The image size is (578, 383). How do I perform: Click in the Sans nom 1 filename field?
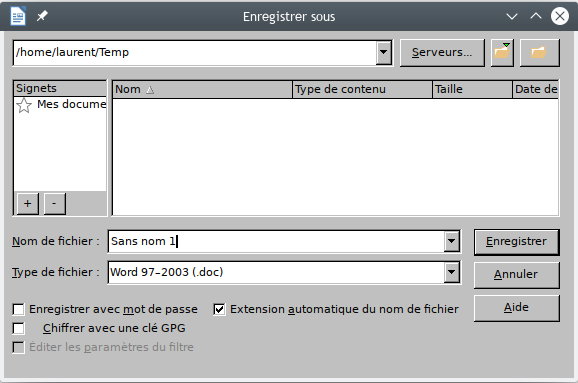(x=276, y=241)
